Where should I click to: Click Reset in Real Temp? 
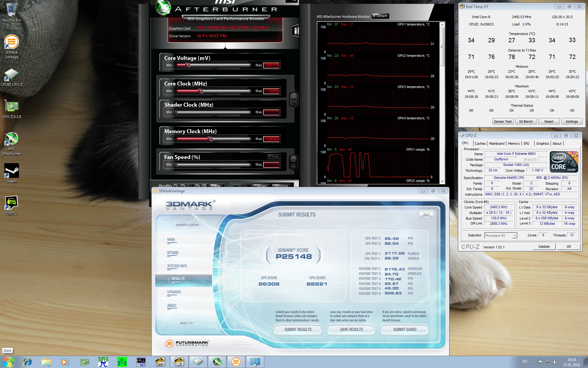549,121
